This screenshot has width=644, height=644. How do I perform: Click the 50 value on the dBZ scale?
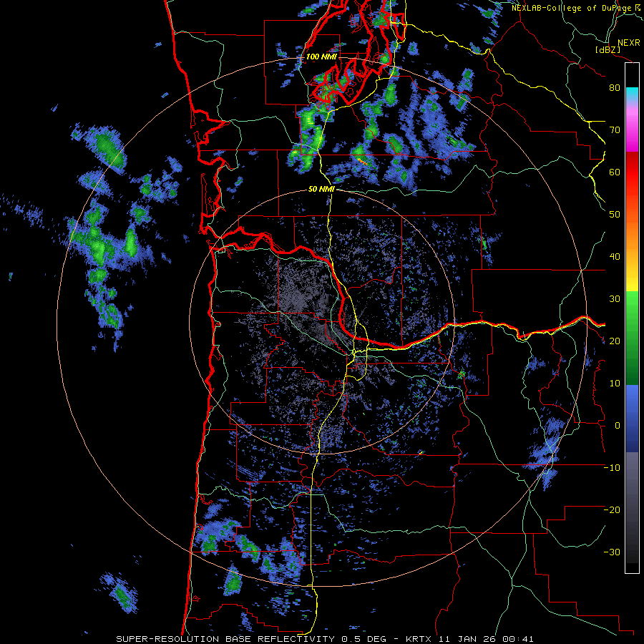(x=615, y=215)
